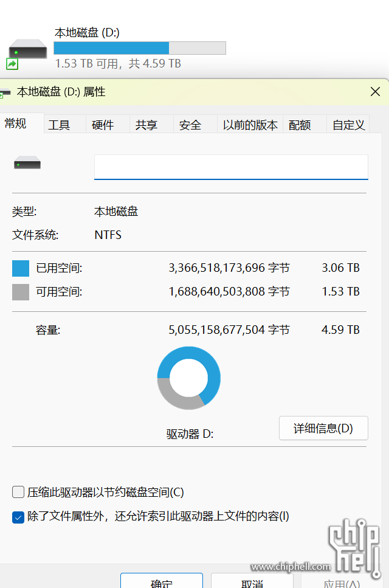Click the blue 已用空间 color swatch
Image resolution: width=389 pixels, height=588 pixels.
(21, 268)
